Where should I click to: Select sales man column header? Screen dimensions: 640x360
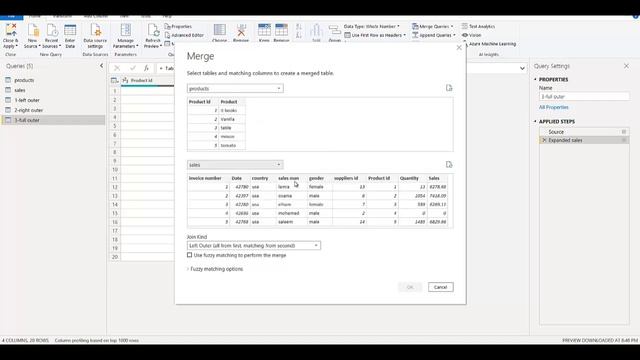[x=289, y=178]
